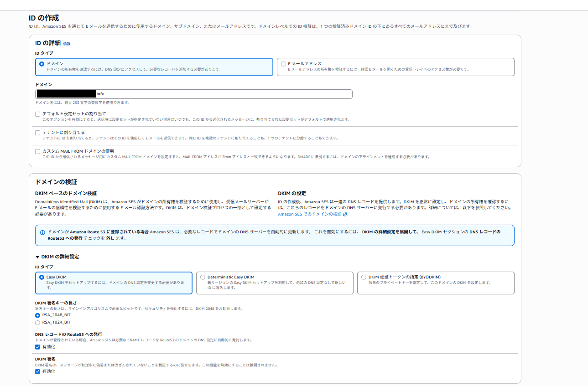The width and height of the screenshot is (588, 386).
Task: Select DKIM 認証トークンの指定 (BYODKIM)
Action: (364, 277)
